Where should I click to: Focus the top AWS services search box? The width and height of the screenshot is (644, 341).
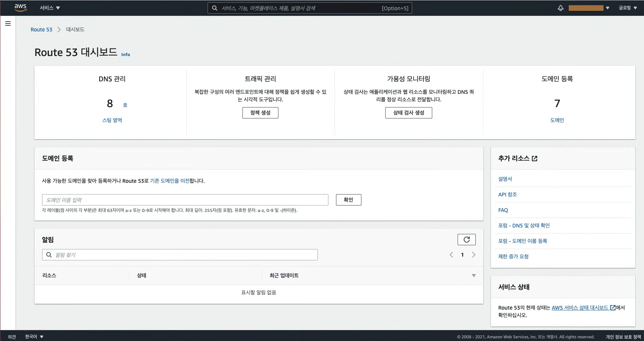click(x=309, y=8)
